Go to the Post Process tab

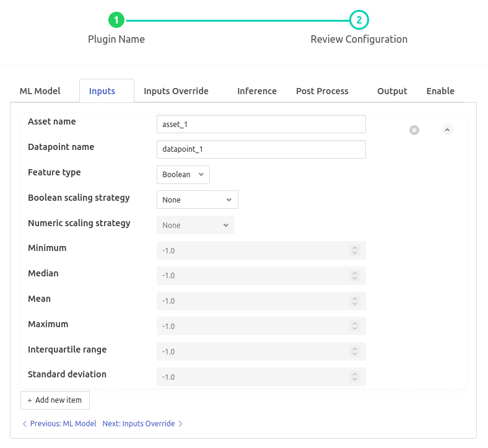pos(322,91)
